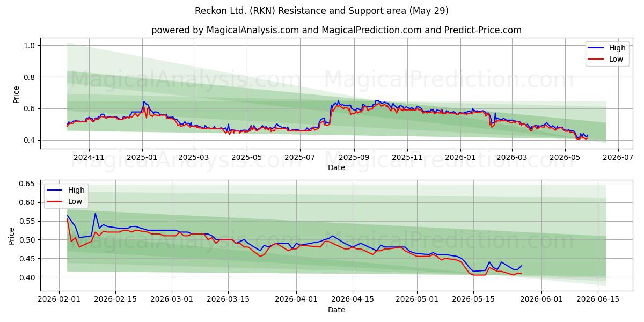Click the '2026-02-15' date label
644x322 pixels.
click(115, 299)
